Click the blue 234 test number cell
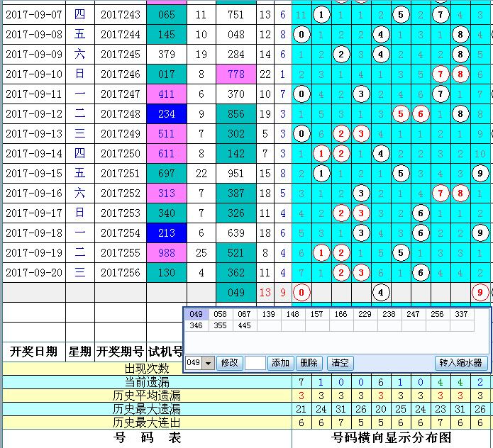493x448 pixels. [167, 113]
